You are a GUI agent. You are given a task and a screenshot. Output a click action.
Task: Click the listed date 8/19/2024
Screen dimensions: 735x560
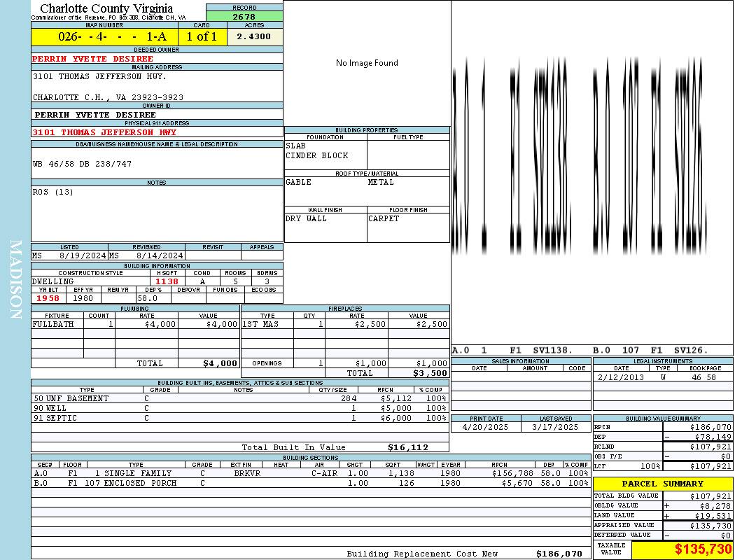click(x=83, y=255)
